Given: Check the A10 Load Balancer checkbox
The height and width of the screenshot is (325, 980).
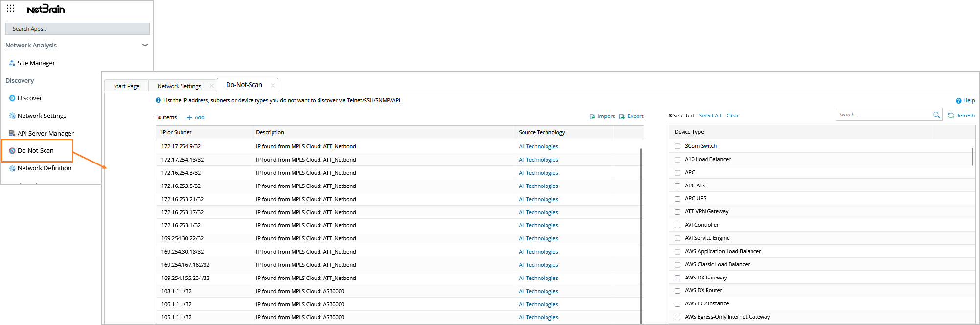Looking at the screenshot, I should [x=678, y=160].
